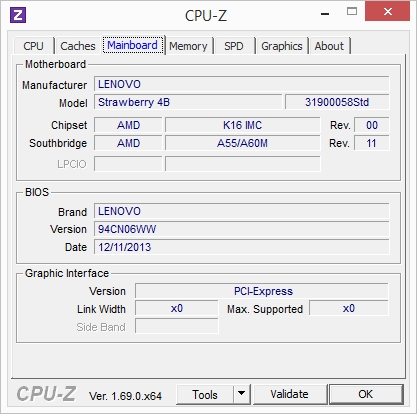Select the Strawberry 4B model field
The width and height of the screenshot is (417, 414).
[188, 102]
